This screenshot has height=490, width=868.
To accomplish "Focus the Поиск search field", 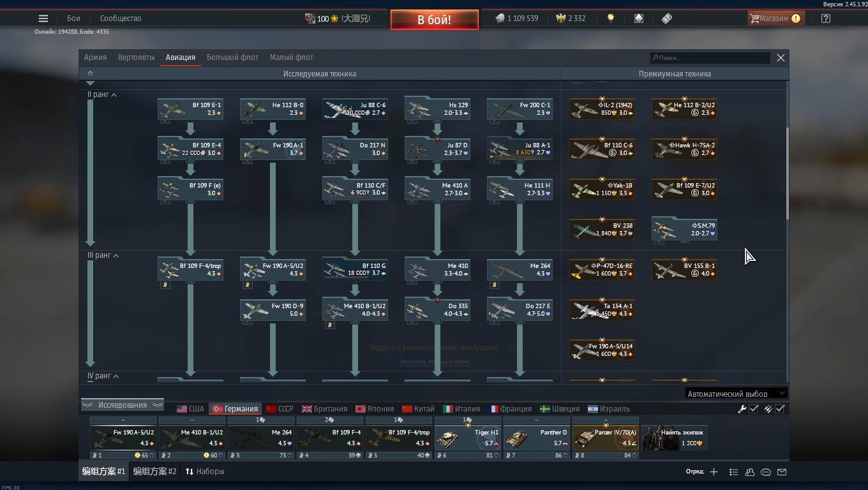I will coord(710,58).
